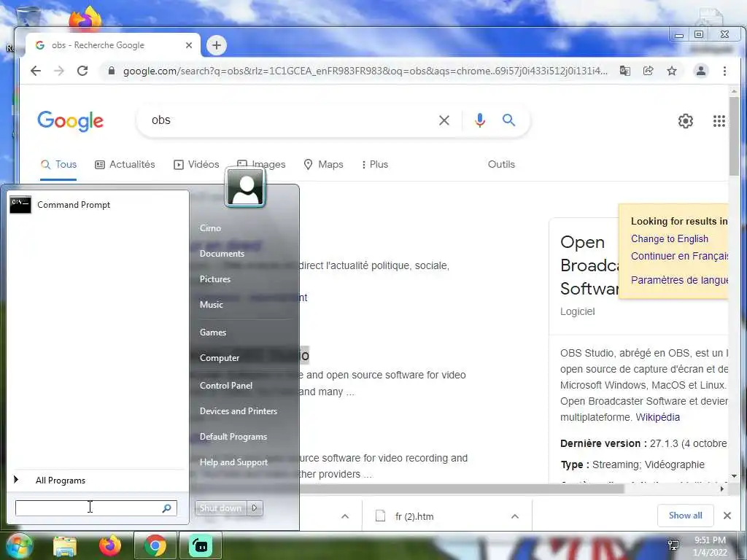Open the Plus more-filters menu
747x560 pixels.
click(374, 164)
